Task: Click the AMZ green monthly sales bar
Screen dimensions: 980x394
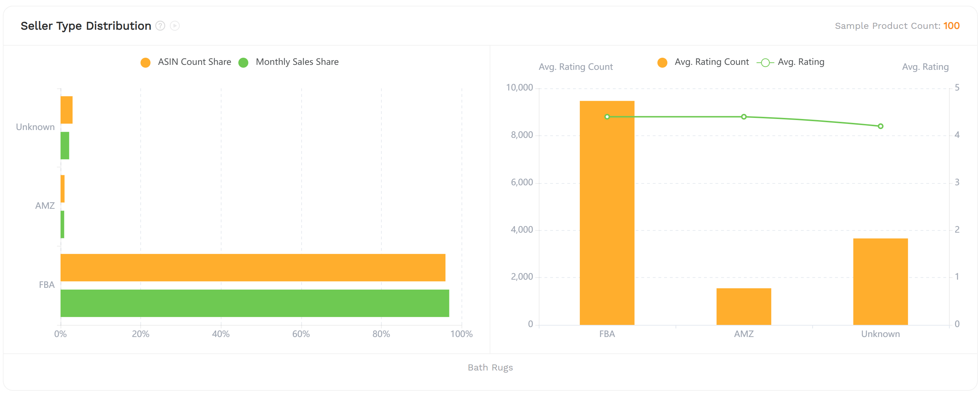Action: [62, 224]
